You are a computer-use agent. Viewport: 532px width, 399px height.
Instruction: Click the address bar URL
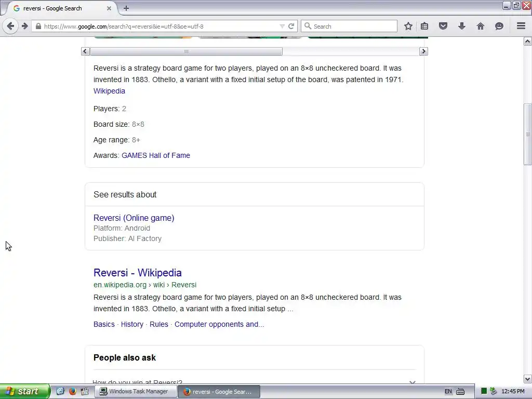click(124, 26)
